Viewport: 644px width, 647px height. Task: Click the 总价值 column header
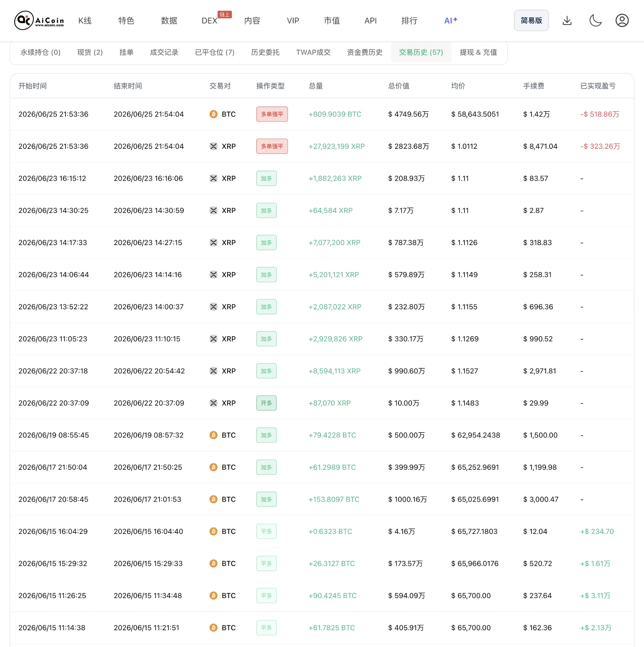coord(399,86)
